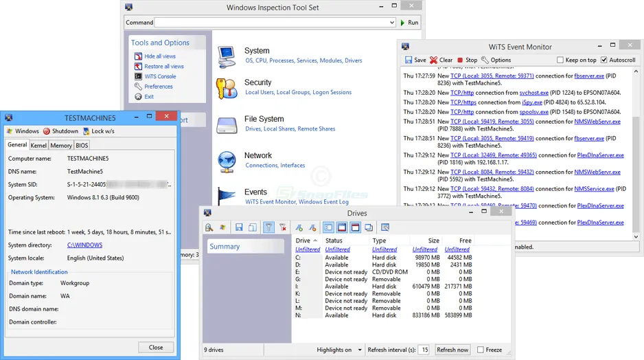Stop the Event Monitor capture
Image resolution: width=644 pixels, height=360 pixels.
coord(467,60)
